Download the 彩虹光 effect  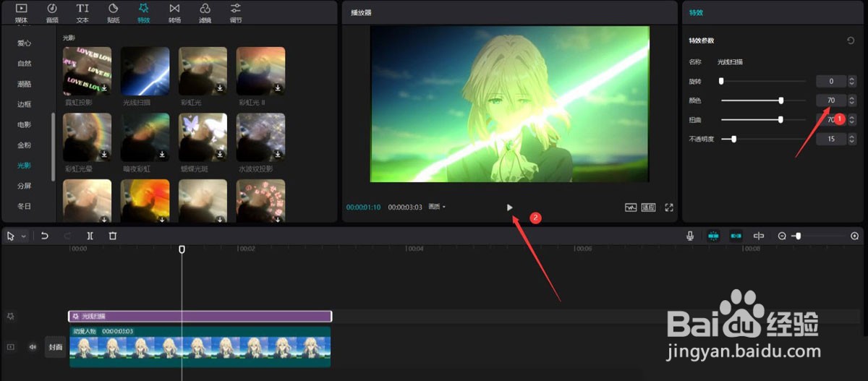pyautogui.click(x=220, y=88)
